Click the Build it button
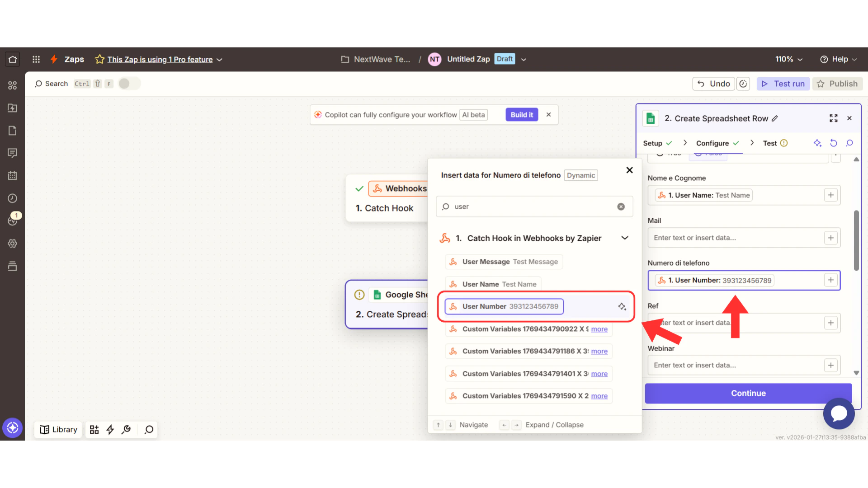Viewport: 868px width, 488px height. tap(522, 115)
